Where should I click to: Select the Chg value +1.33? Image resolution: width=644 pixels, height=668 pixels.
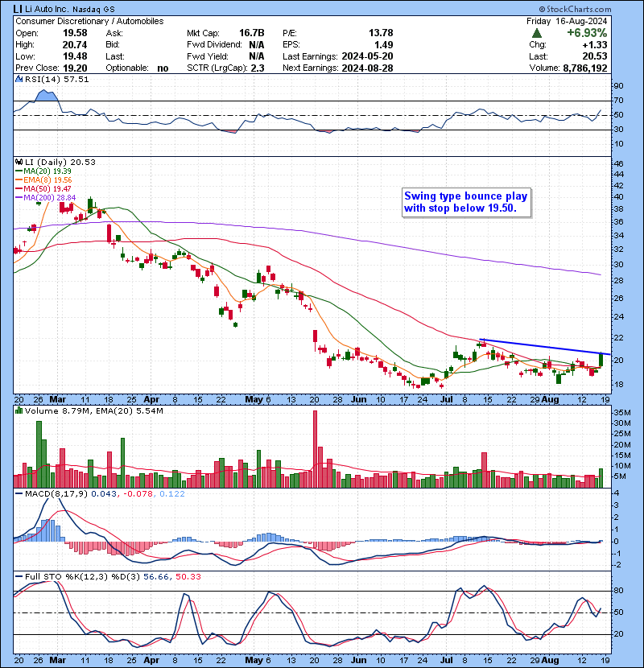595,45
